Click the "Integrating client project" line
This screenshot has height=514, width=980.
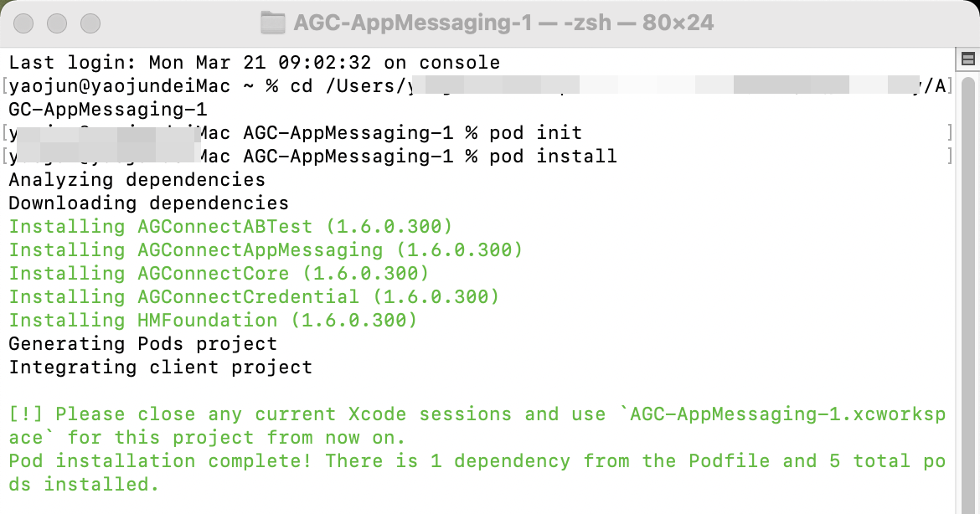click(160, 368)
